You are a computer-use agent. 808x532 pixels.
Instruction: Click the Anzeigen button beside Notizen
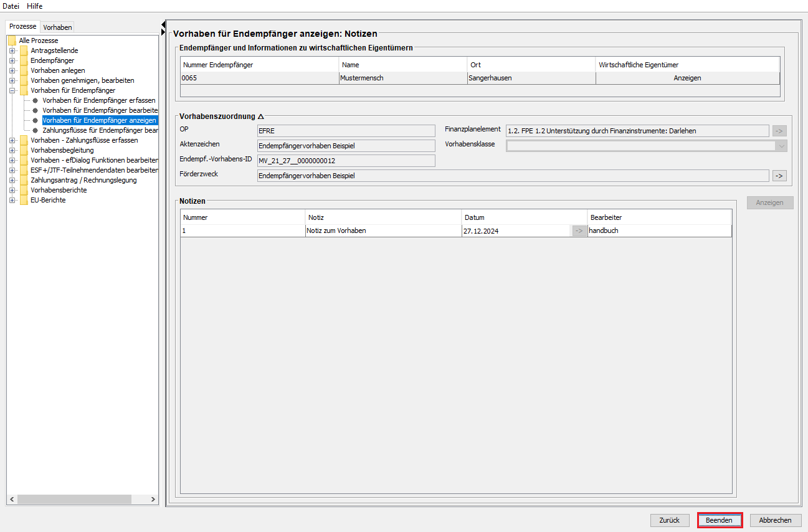click(770, 202)
